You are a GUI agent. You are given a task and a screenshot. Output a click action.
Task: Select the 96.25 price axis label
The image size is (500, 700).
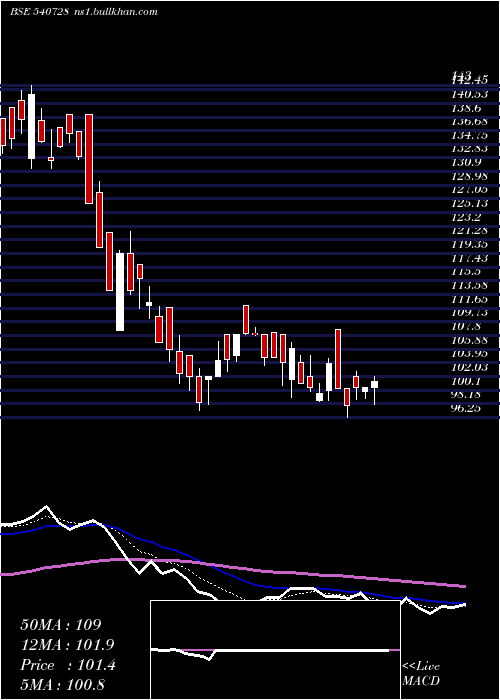coord(465,408)
